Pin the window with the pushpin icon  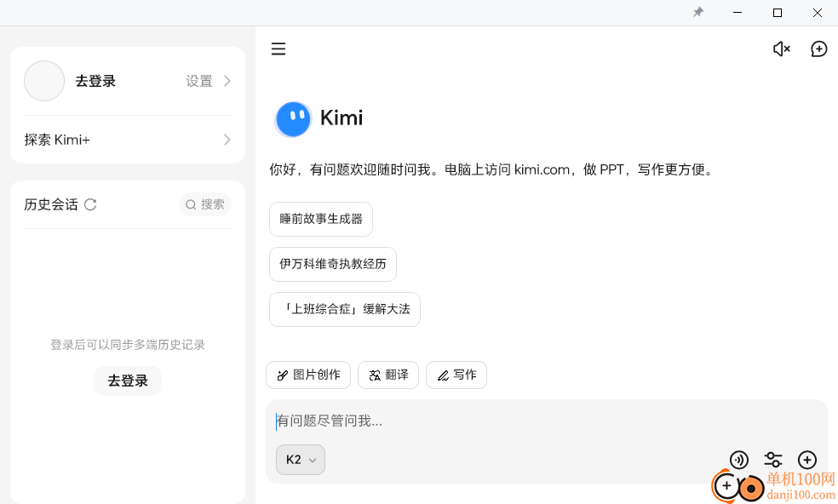coord(698,12)
